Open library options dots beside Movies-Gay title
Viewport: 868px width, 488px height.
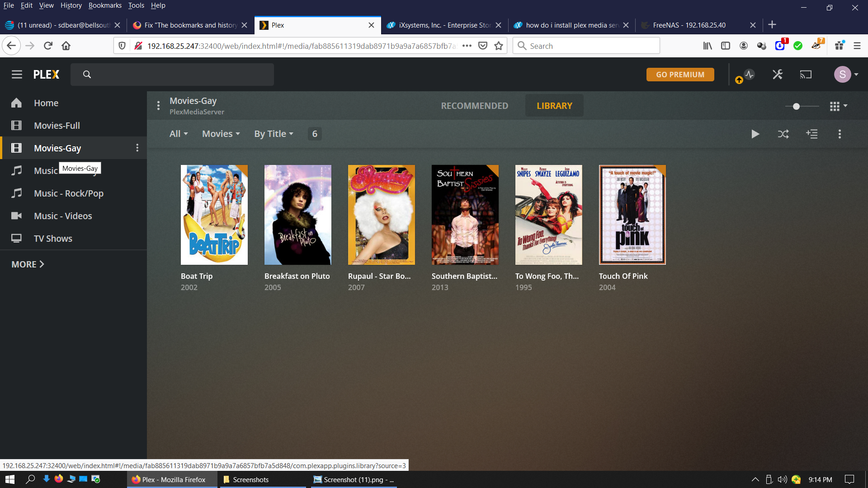tap(158, 106)
